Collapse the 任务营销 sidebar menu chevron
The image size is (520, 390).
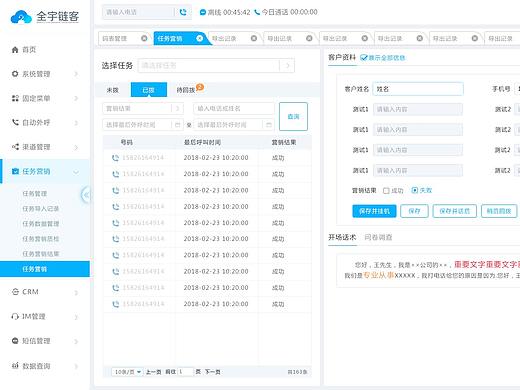coord(76,172)
